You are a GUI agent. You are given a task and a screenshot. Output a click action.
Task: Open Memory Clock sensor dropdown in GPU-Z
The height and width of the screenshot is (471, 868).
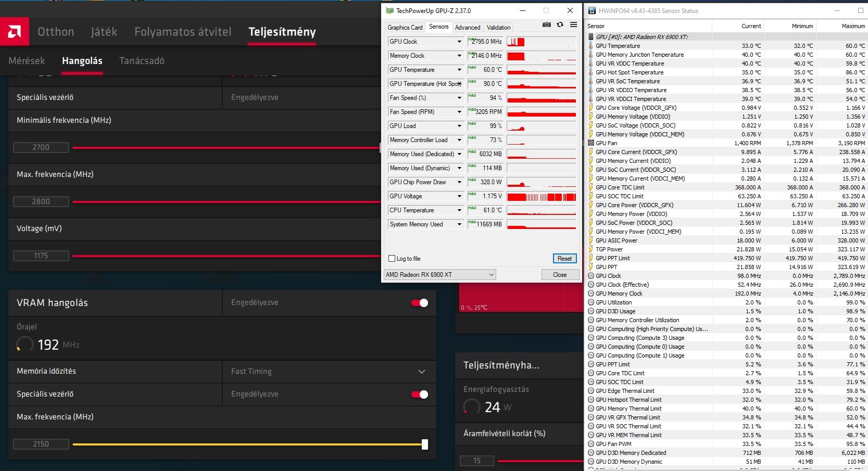click(x=459, y=56)
